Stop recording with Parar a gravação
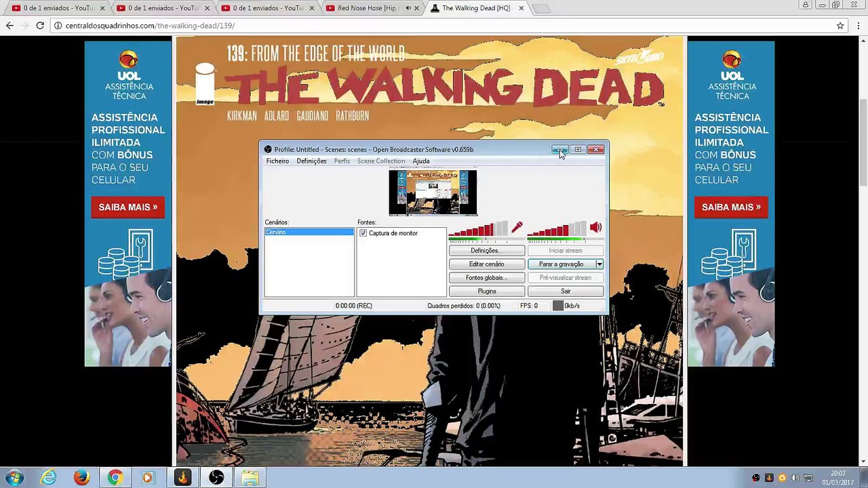The width and height of the screenshot is (868, 488). pyautogui.click(x=561, y=264)
